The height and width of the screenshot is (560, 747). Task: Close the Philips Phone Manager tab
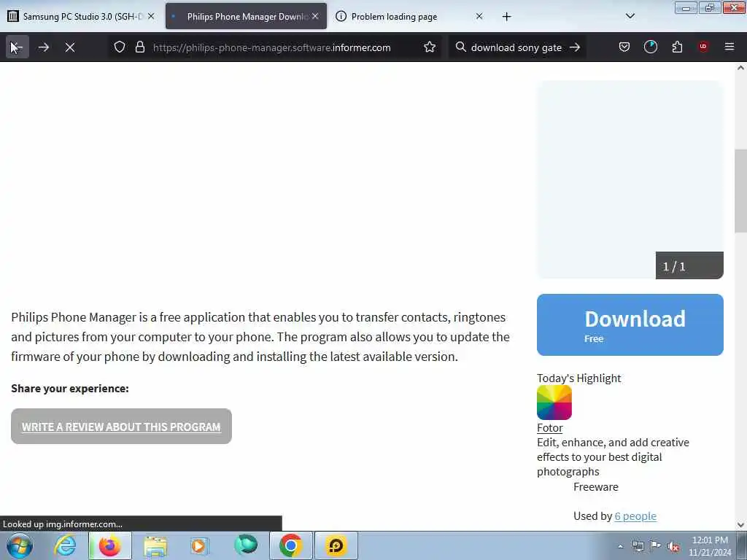click(315, 16)
